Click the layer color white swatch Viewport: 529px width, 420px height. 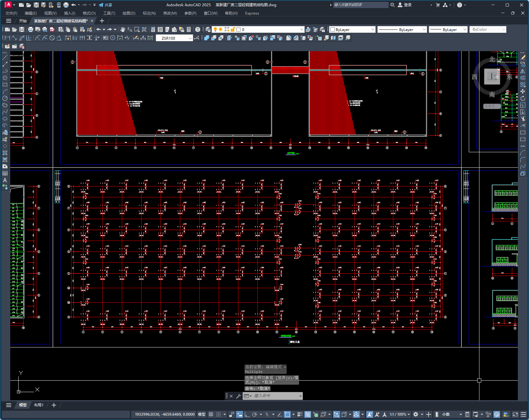click(x=239, y=29)
